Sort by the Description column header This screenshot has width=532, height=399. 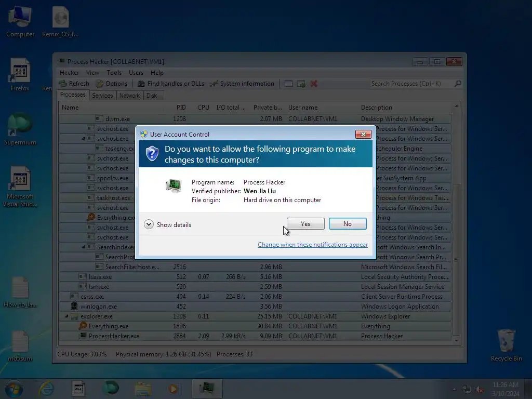404,108
